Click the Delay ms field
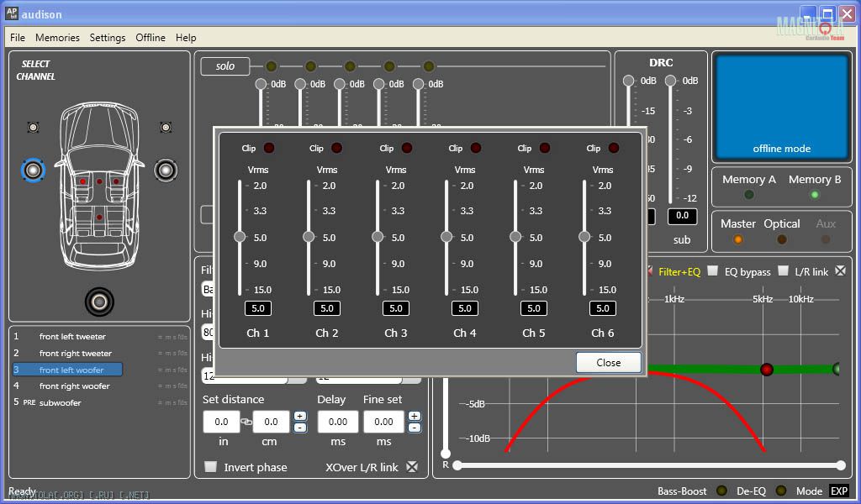Viewport: 861px width, 504px height. 338,422
